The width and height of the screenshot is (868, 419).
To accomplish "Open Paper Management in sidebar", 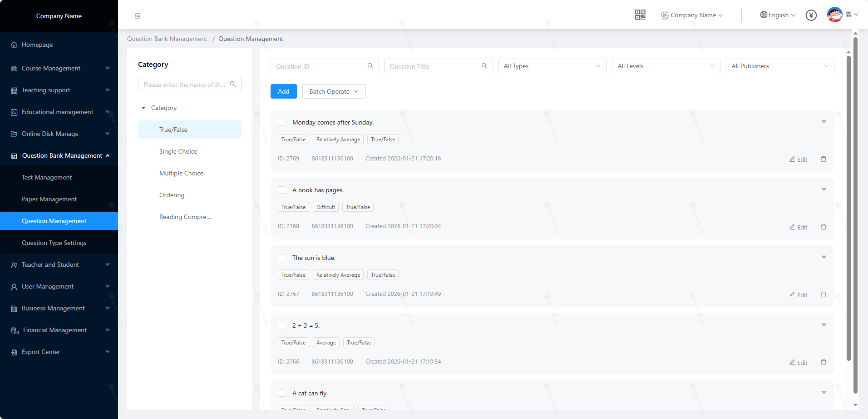I will point(49,199).
